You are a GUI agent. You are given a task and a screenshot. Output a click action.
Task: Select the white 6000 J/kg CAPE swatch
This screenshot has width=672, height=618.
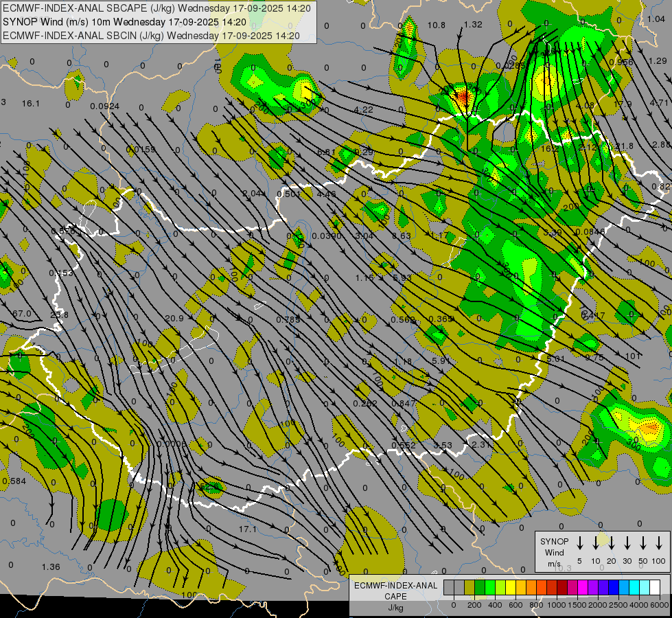[655, 587]
